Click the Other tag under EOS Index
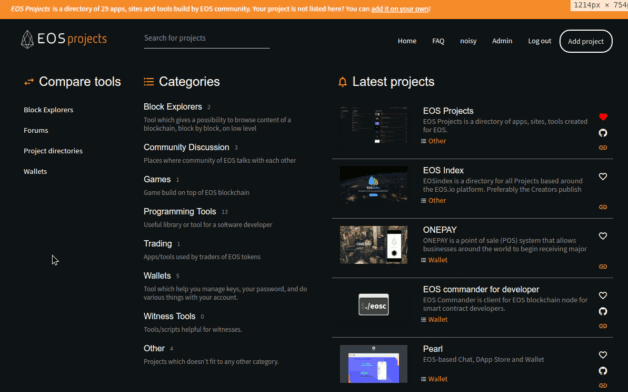This screenshot has height=392, width=628. 437,201
